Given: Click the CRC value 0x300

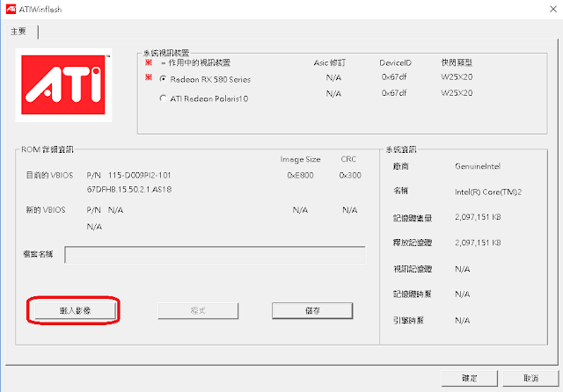Looking at the screenshot, I should (x=350, y=175).
